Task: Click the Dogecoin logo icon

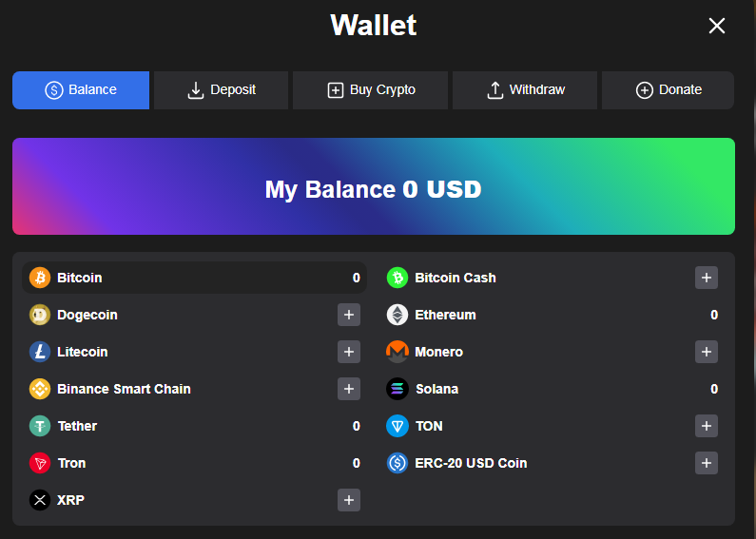Action: coord(40,315)
